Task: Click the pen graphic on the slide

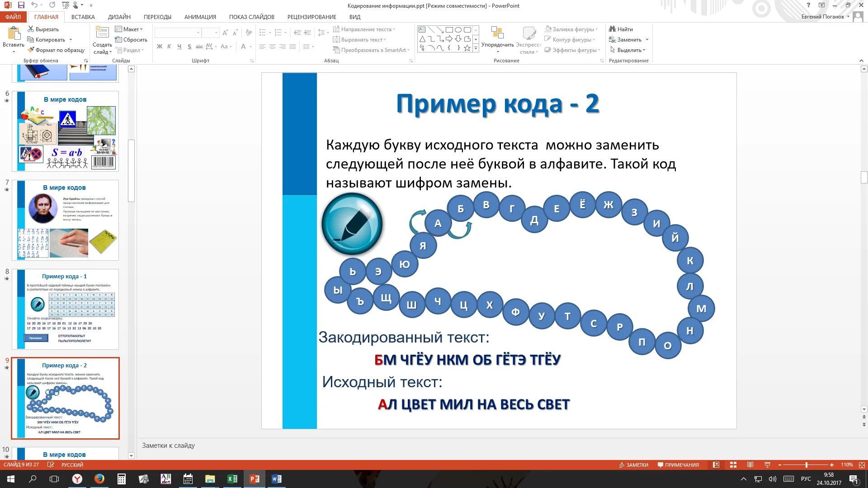Action: tap(352, 224)
